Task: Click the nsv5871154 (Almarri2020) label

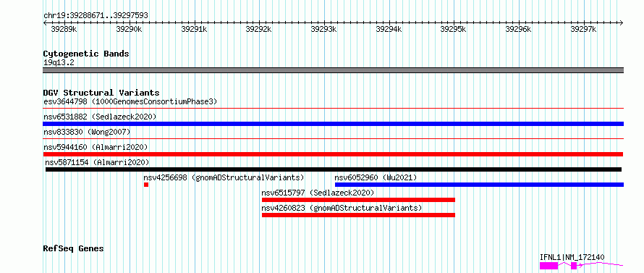Action: pos(98,162)
